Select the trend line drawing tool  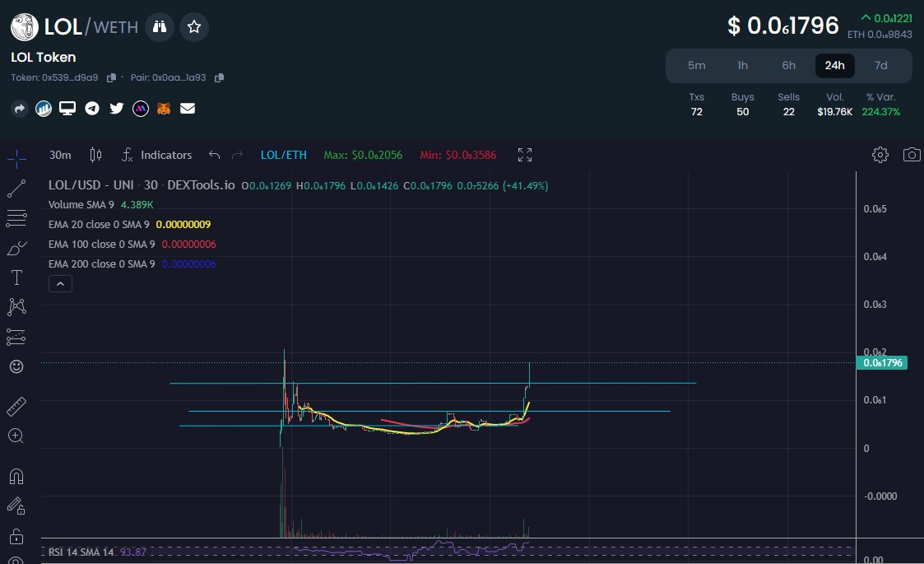click(x=16, y=189)
